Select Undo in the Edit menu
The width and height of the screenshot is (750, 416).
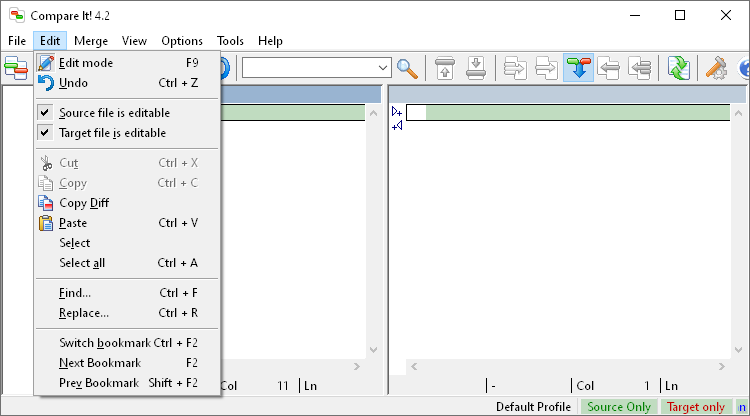tap(127, 83)
